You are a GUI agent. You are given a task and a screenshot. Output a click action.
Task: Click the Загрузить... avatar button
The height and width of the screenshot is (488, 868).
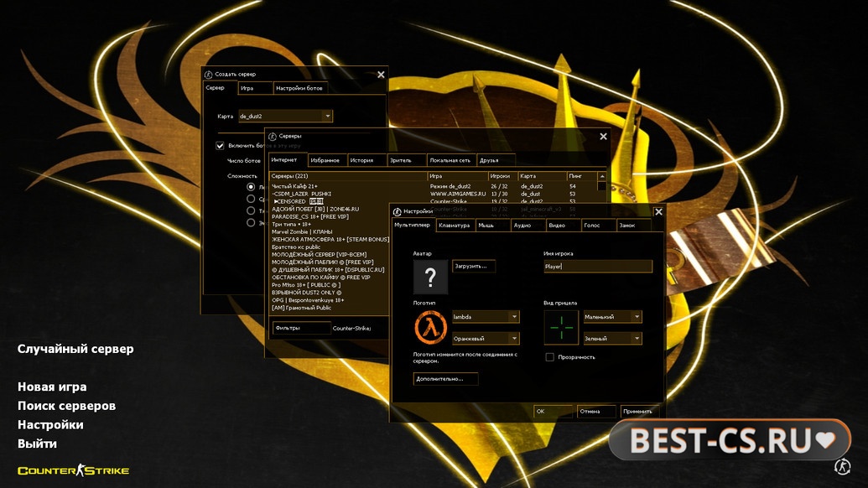tap(473, 266)
